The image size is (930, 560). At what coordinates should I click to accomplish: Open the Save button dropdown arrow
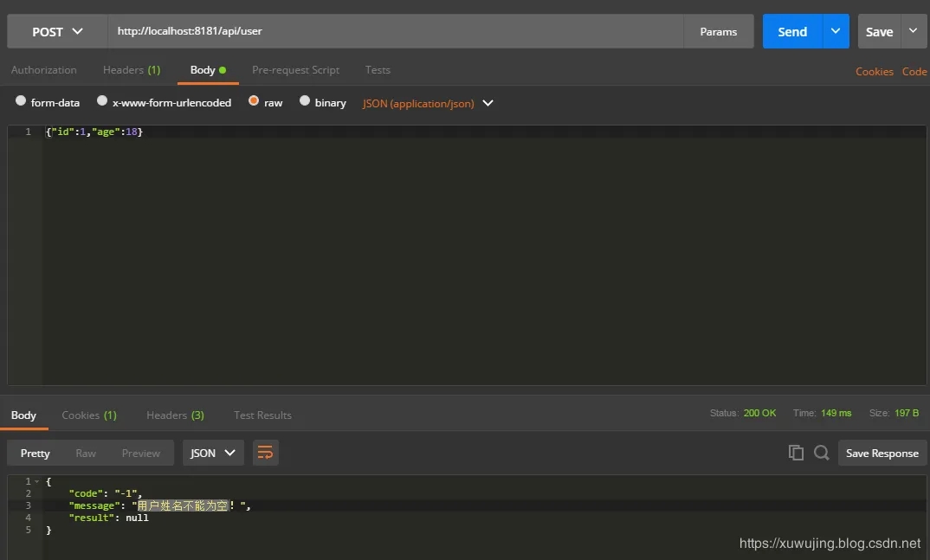(913, 31)
